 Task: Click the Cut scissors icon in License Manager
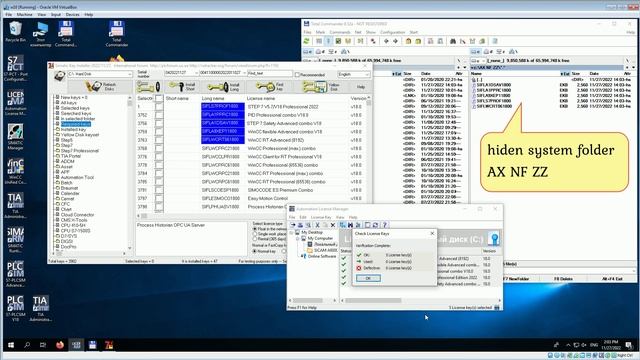[x=317, y=225]
